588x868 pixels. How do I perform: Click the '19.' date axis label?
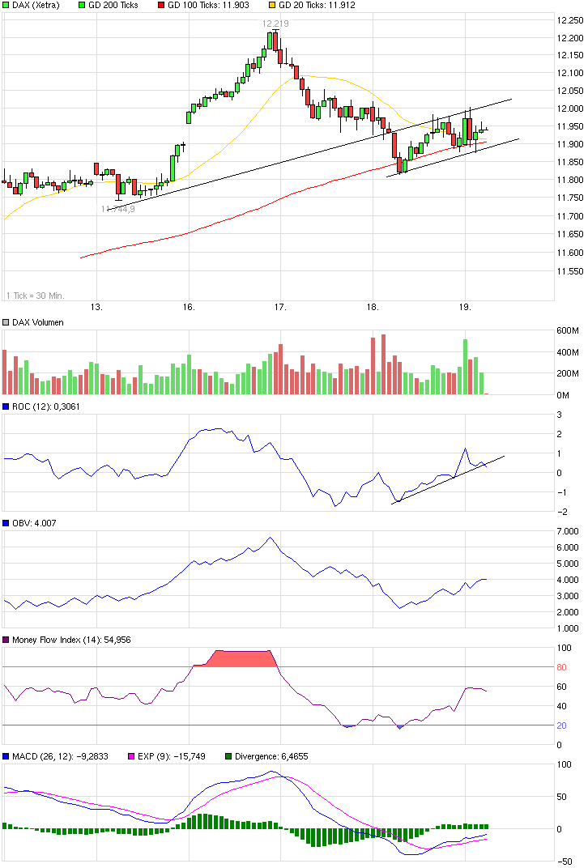click(465, 307)
